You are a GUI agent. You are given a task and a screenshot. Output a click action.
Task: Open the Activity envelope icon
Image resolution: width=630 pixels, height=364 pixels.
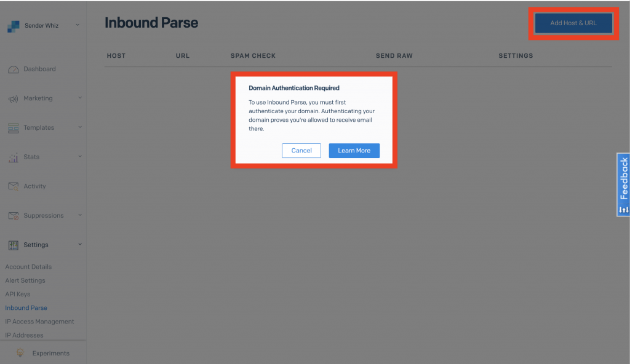pos(14,186)
